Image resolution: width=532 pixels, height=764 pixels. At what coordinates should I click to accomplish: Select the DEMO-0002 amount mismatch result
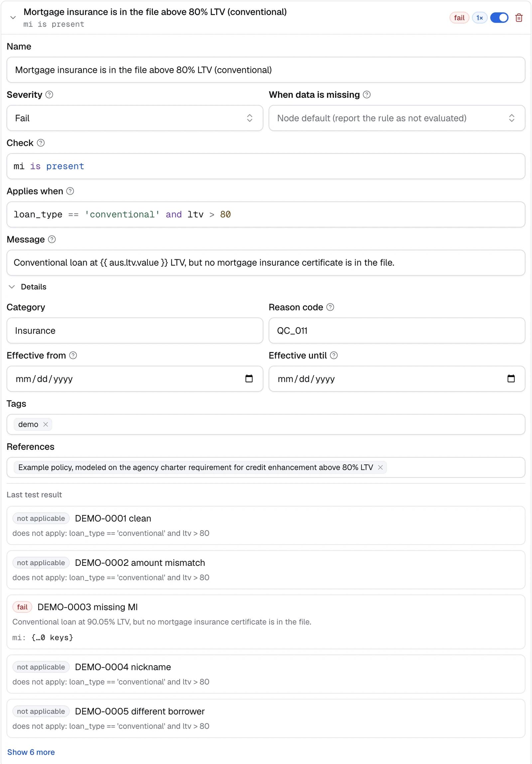pos(266,570)
